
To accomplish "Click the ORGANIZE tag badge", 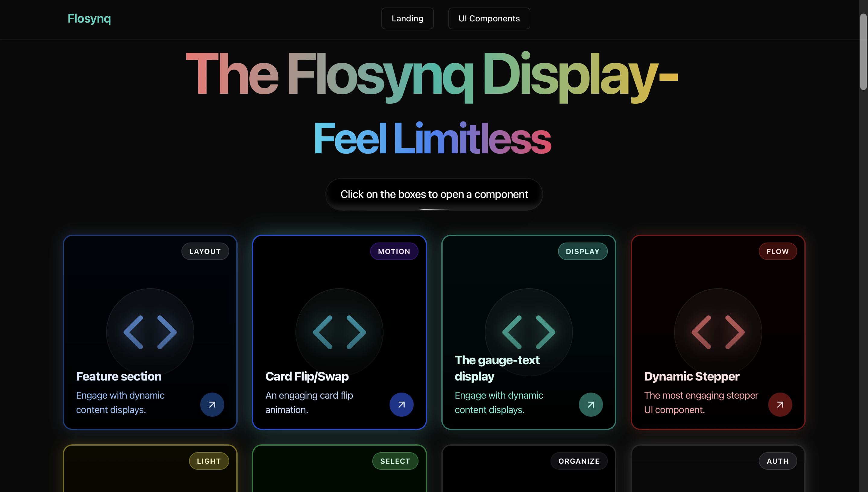I will pyautogui.click(x=579, y=461).
